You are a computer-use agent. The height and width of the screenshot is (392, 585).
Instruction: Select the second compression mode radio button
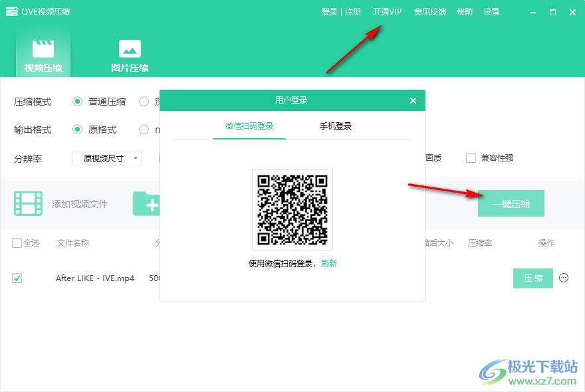[x=144, y=102]
